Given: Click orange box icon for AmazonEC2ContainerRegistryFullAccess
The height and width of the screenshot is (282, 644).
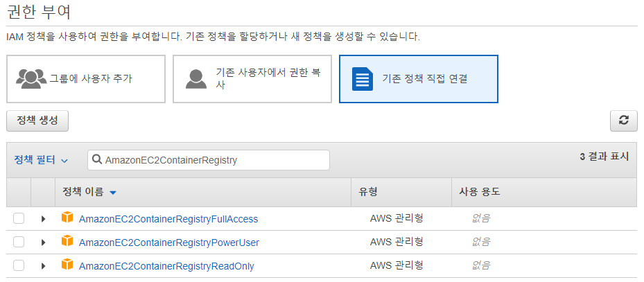Looking at the screenshot, I should [67, 218].
